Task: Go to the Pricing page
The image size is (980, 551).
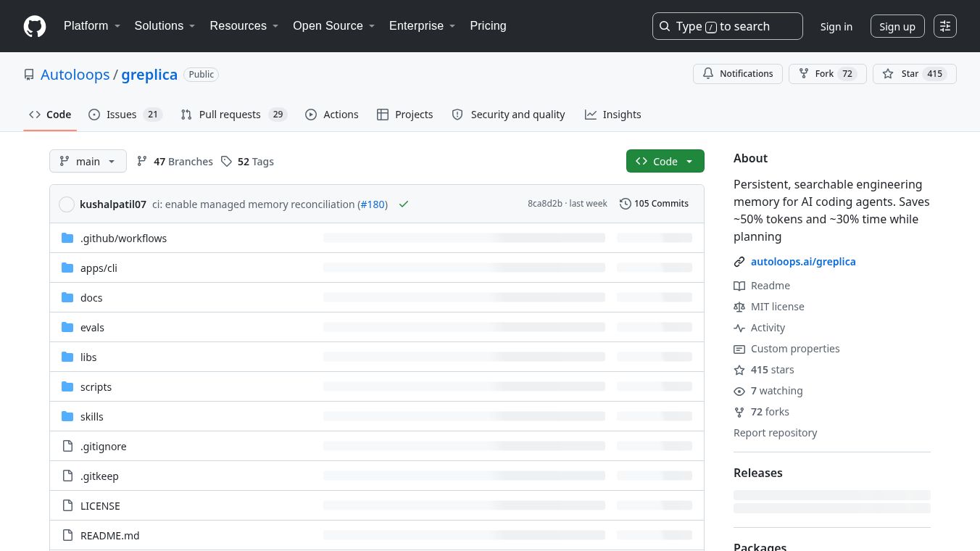Action: 489,25
